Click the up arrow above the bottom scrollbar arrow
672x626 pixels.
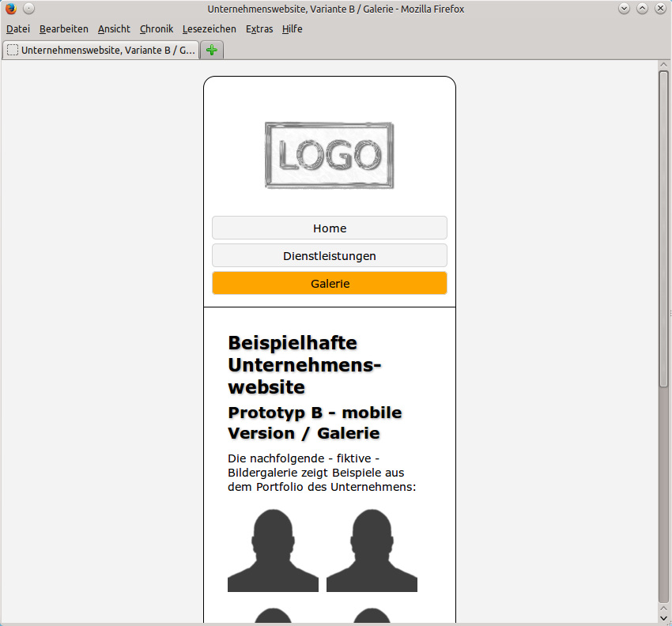(x=663, y=609)
